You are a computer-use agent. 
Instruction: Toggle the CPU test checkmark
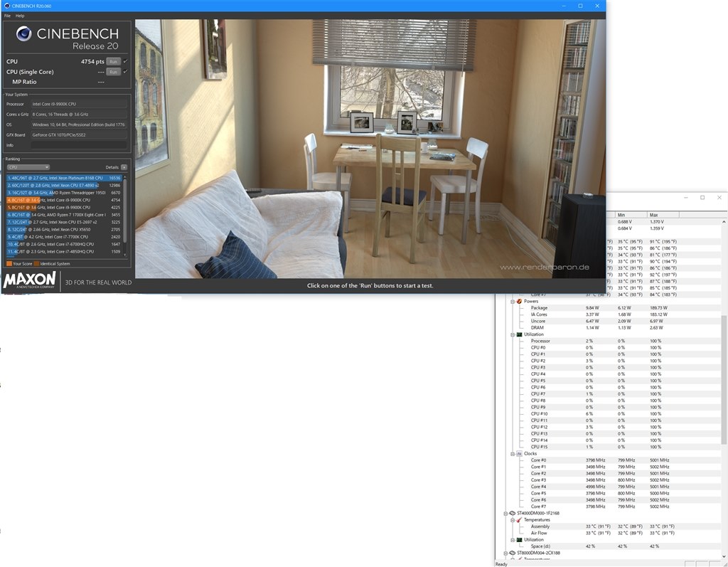click(x=125, y=61)
